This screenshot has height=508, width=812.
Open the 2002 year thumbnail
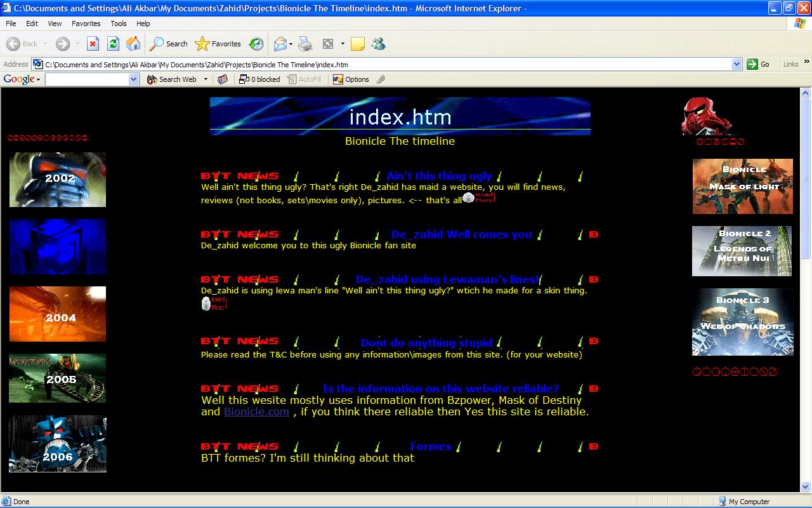point(58,180)
